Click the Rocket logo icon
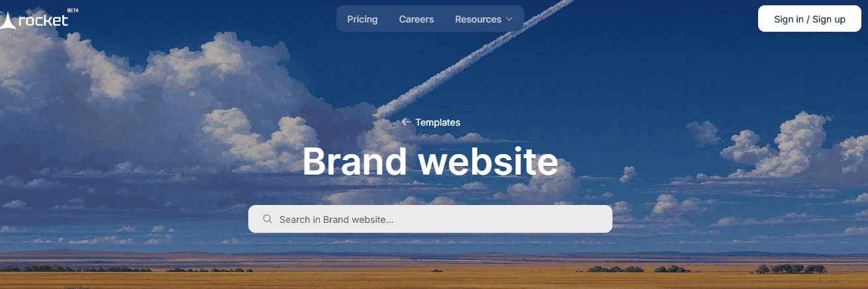Image resolution: width=868 pixels, height=289 pixels. pos(7,21)
